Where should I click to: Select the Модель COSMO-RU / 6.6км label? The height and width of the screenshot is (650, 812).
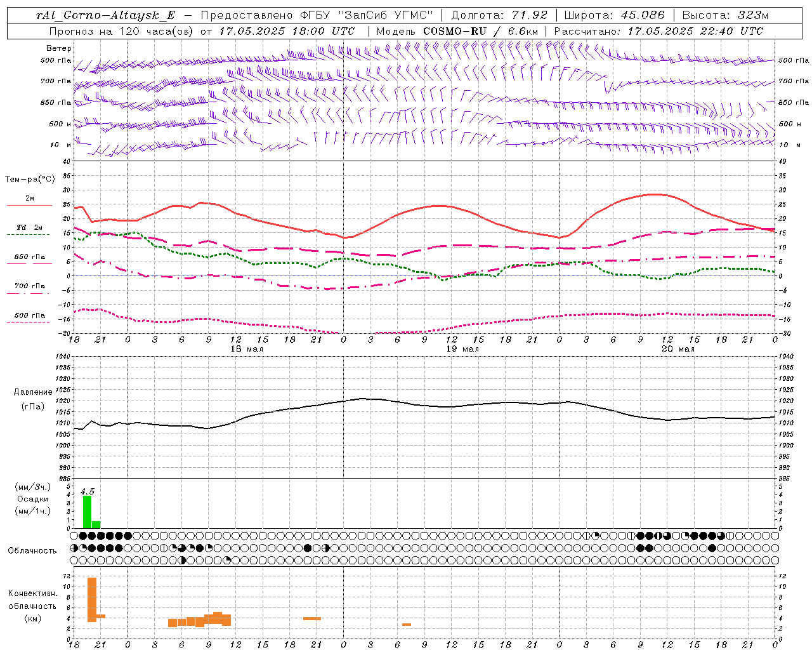click(x=457, y=31)
